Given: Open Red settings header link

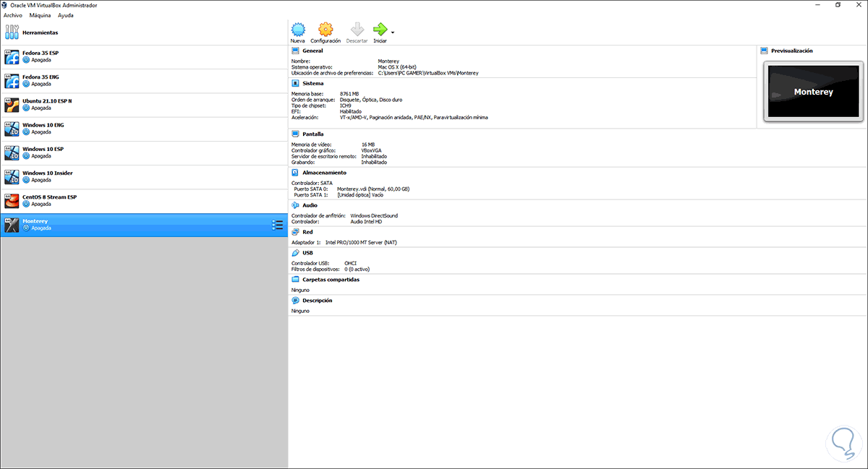Looking at the screenshot, I should (307, 232).
